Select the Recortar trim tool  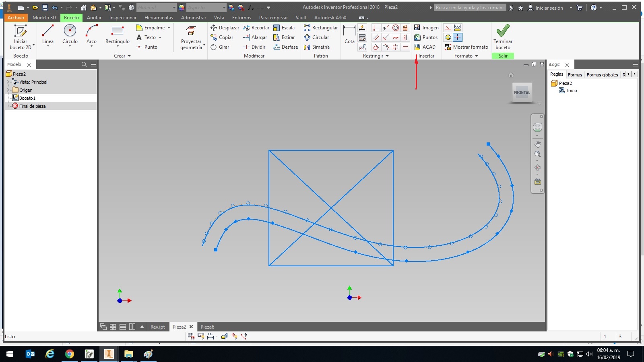[256, 28]
